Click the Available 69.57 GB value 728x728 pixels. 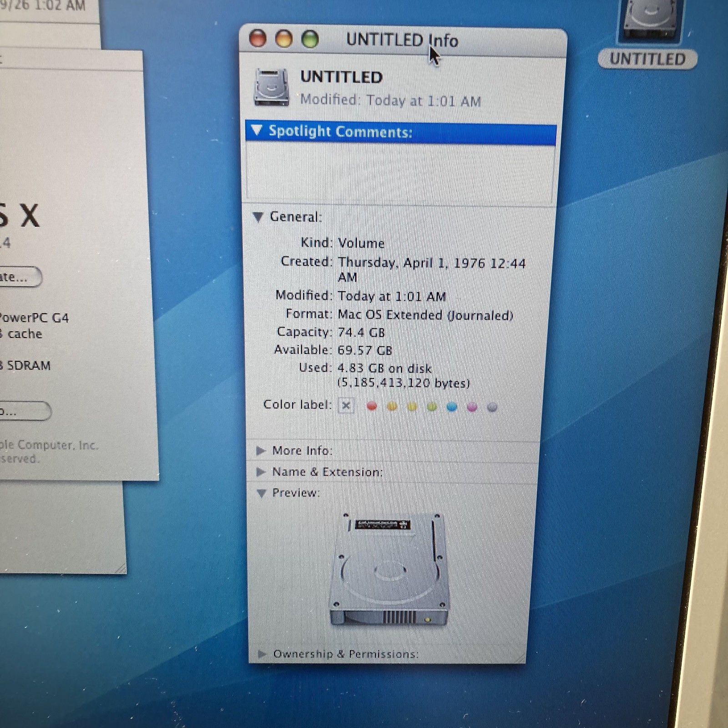pyautogui.click(x=365, y=350)
